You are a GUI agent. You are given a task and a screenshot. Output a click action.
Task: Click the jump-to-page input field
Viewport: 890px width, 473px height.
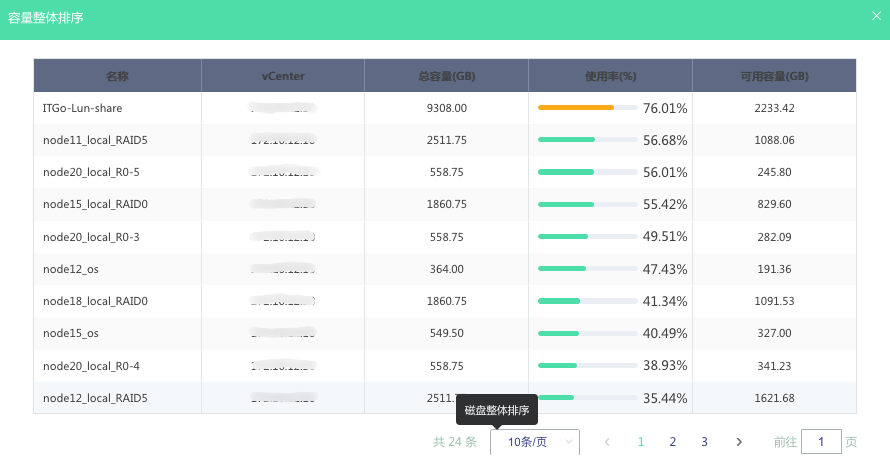[x=821, y=442]
